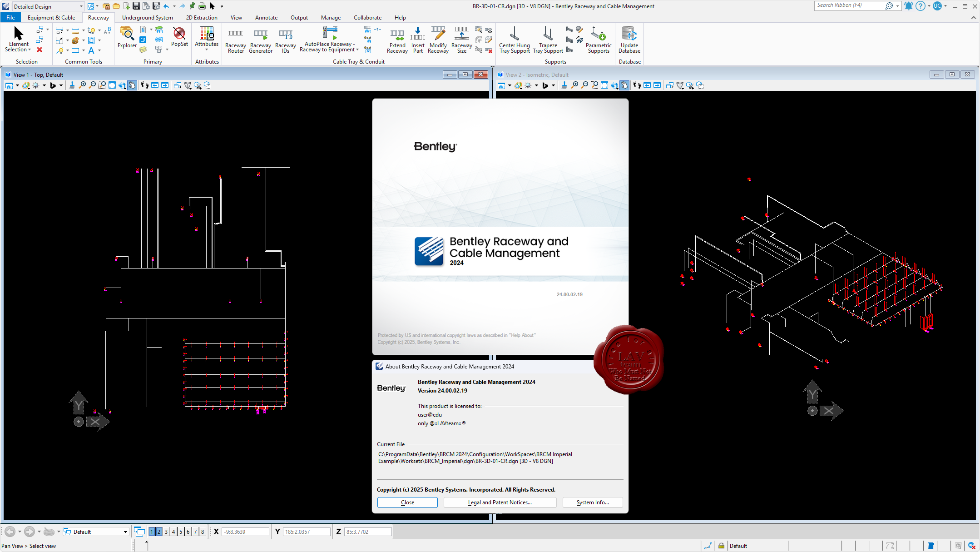
Task: Toggle view 2 button
Action: coord(159,532)
